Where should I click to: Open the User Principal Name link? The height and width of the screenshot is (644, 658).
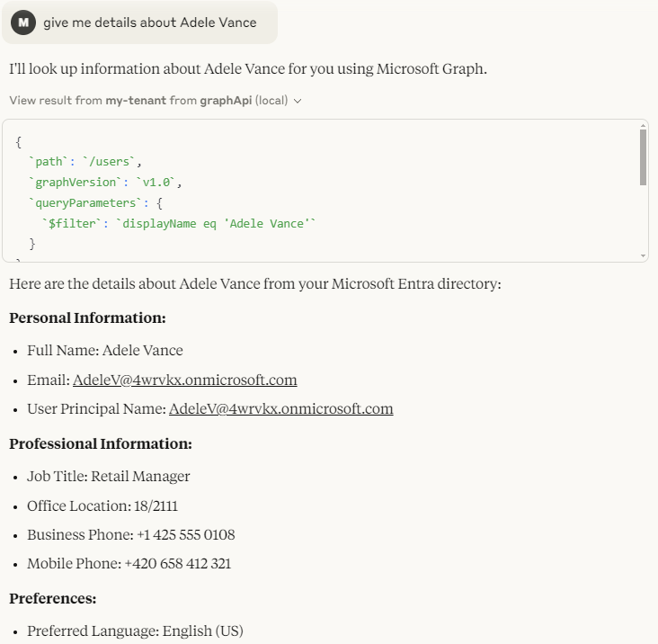pos(280,408)
